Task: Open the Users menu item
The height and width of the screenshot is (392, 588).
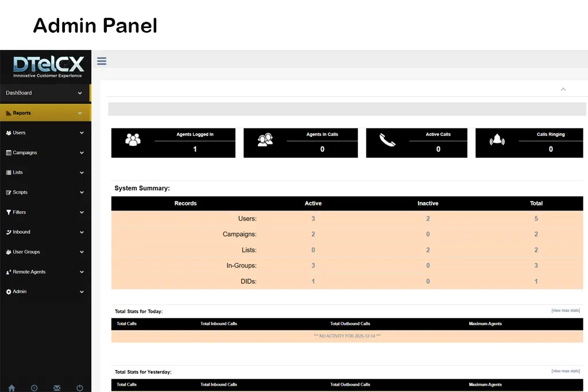Action: click(19, 133)
